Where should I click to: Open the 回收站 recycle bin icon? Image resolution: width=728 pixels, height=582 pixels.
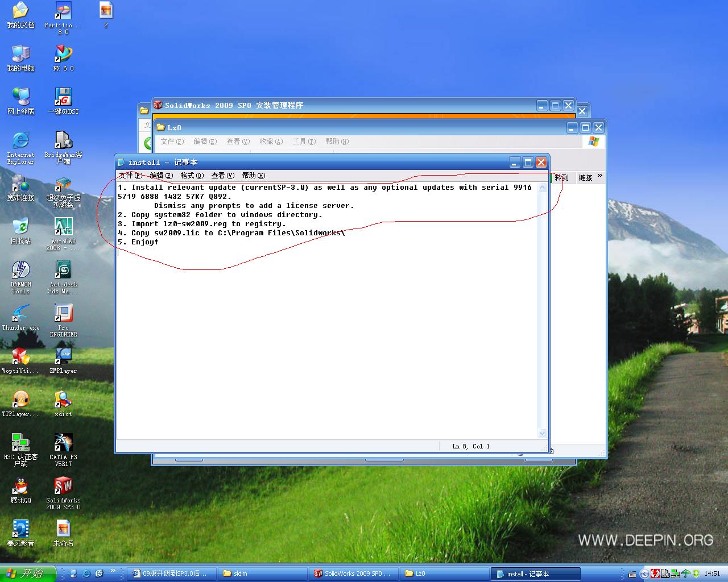[20, 231]
